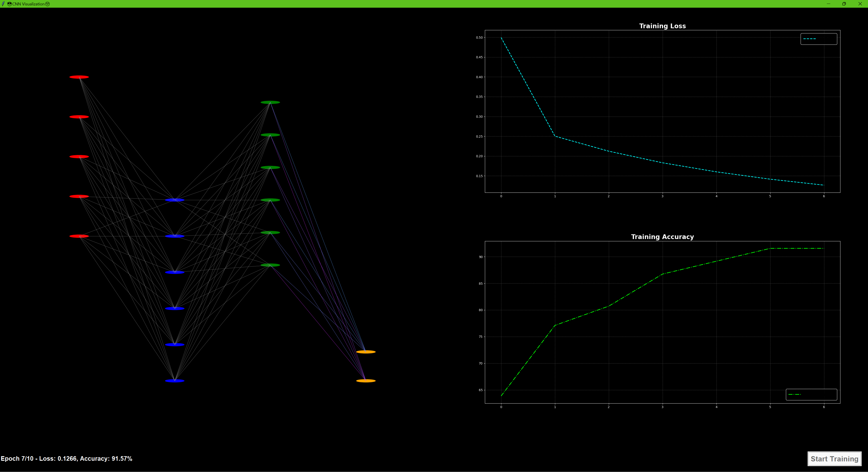
Task: Click the middle red input node
Action: (79, 157)
